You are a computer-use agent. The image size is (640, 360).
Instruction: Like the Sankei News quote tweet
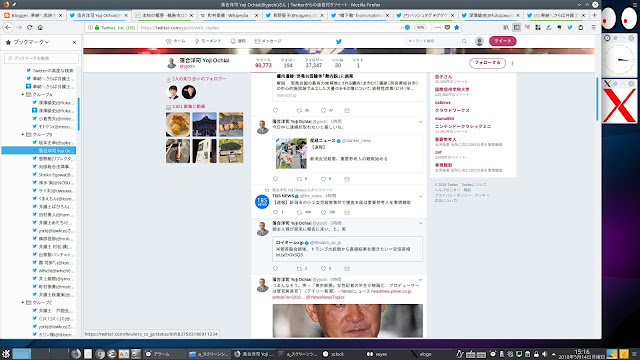tap(323, 179)
